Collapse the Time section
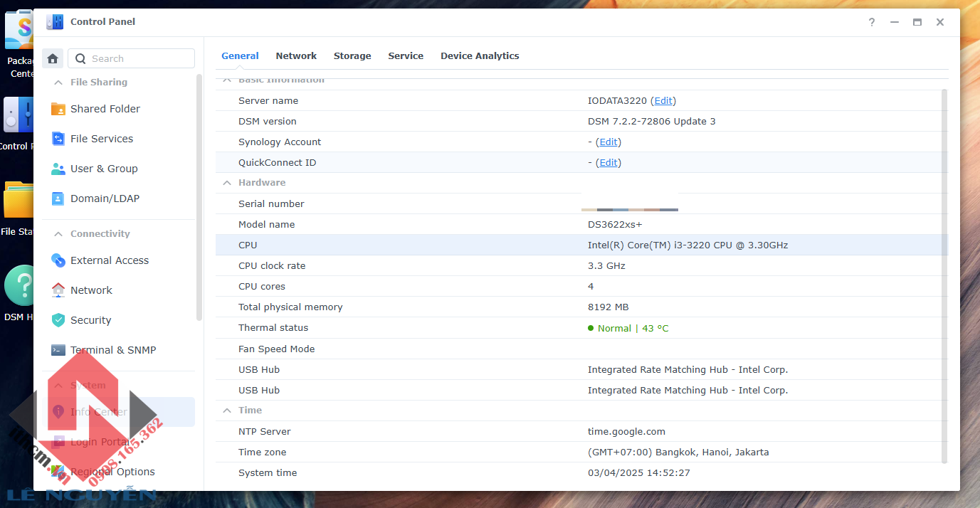980x508 pixels. coord(227,411)
